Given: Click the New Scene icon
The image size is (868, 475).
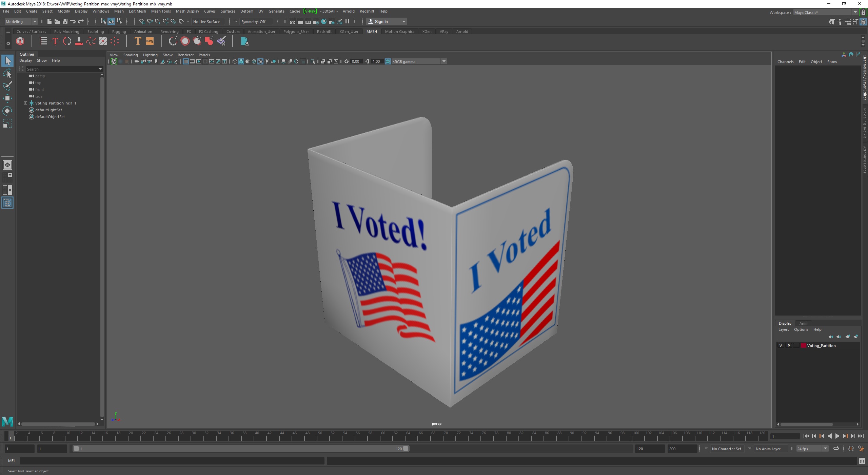Looking at the screenshot, I should (x=49, y=22).
